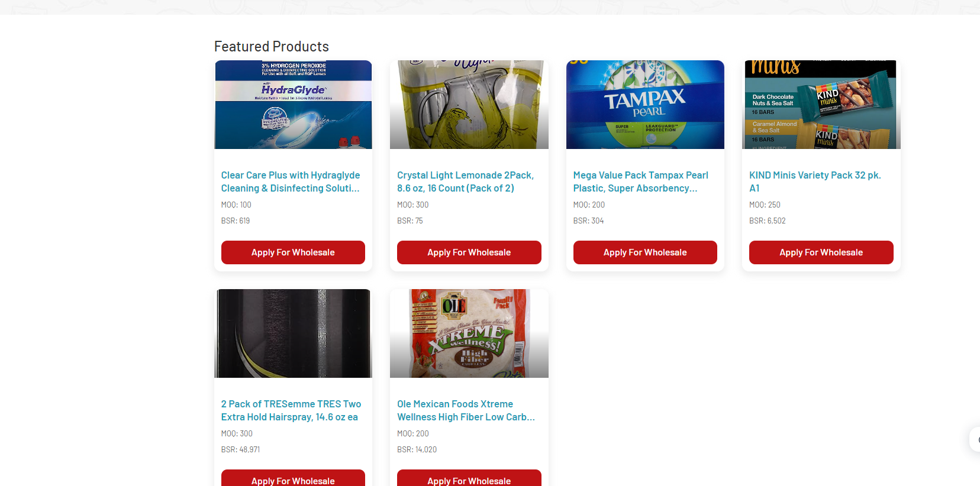The image size is (980, 486).
Task: Open the floating widget at right edge
Action: coord(975,439)
